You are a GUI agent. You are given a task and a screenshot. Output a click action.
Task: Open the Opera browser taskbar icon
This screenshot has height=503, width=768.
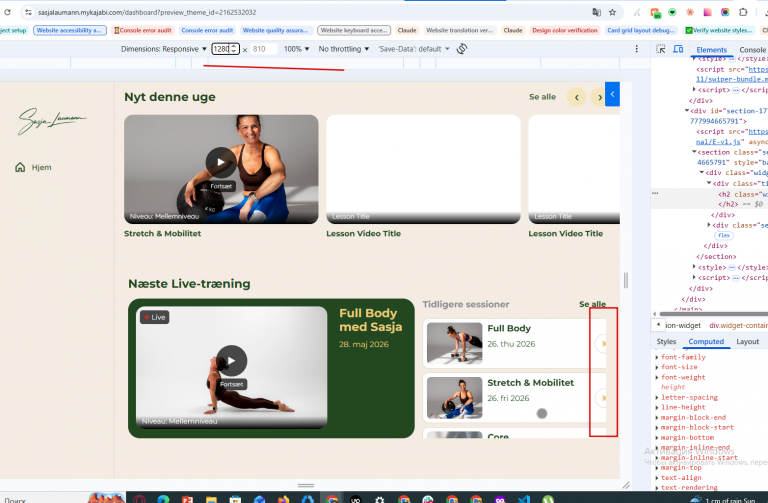tap(139, 499)
